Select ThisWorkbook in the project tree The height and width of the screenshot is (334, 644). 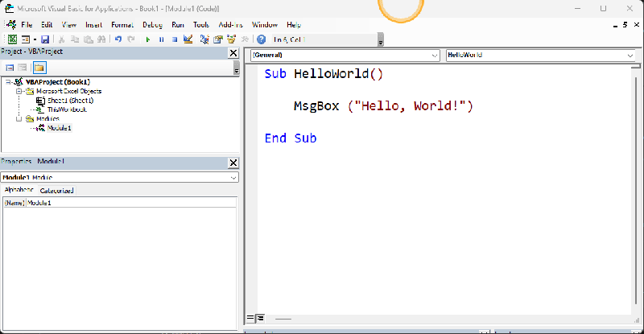(x=67, y=109)
